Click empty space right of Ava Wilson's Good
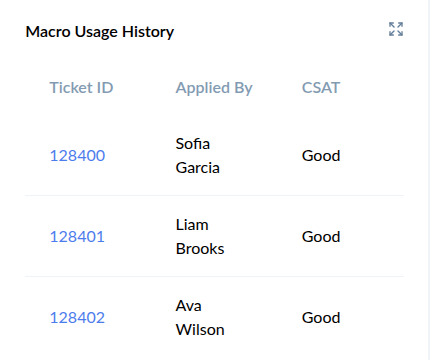 click(x=372, y=318)
